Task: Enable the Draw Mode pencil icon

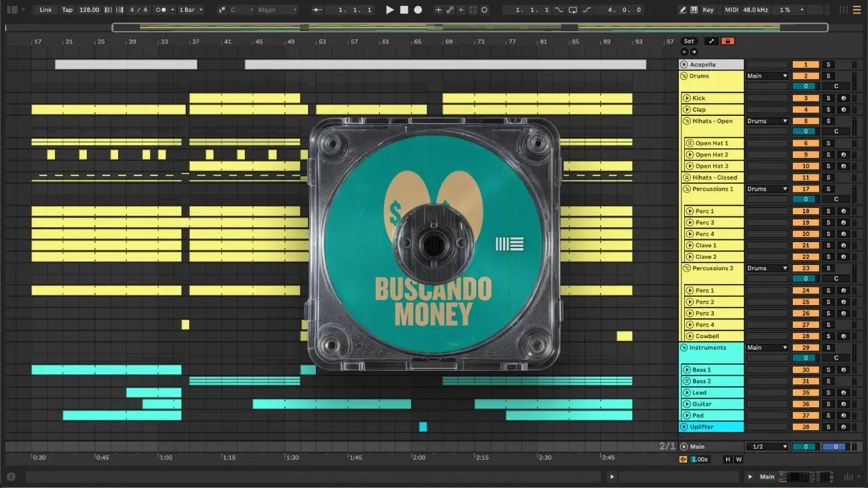Action: [683, 10]
